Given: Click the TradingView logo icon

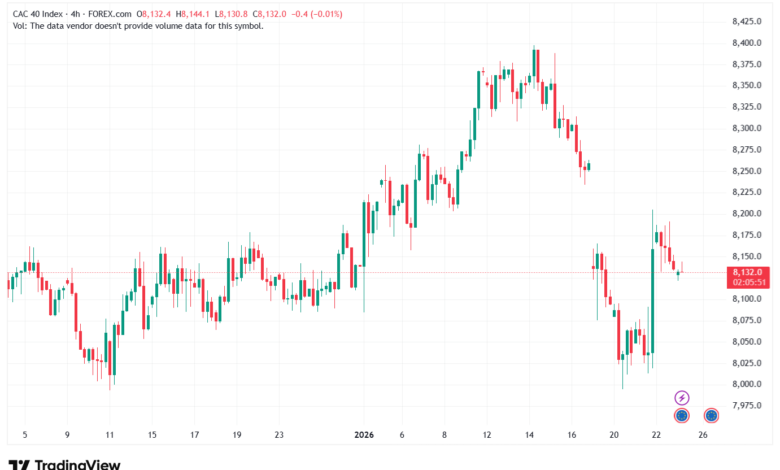Looking at the screenshot, I should [18, 463].
